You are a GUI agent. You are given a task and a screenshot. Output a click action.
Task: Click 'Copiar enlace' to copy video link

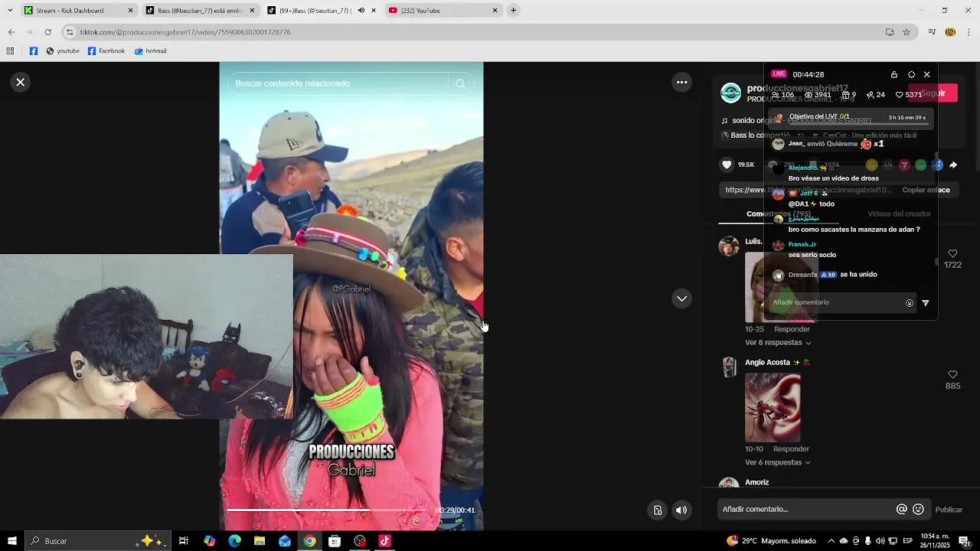(x=926, y=190)
